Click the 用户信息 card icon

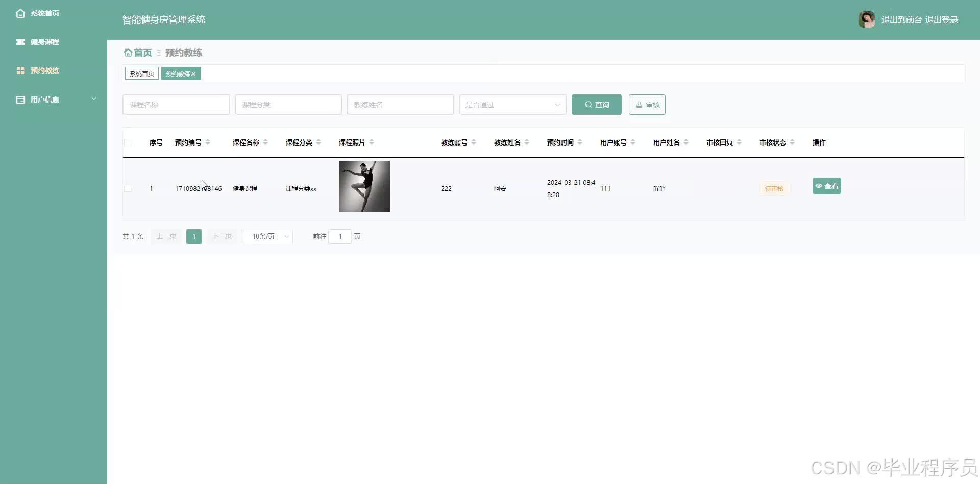click(20, 100)
